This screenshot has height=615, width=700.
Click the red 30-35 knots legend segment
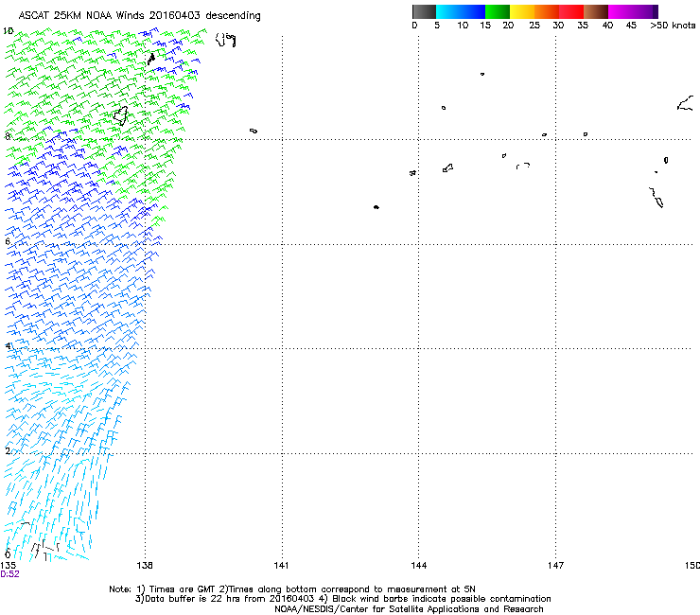click(571, 11)
